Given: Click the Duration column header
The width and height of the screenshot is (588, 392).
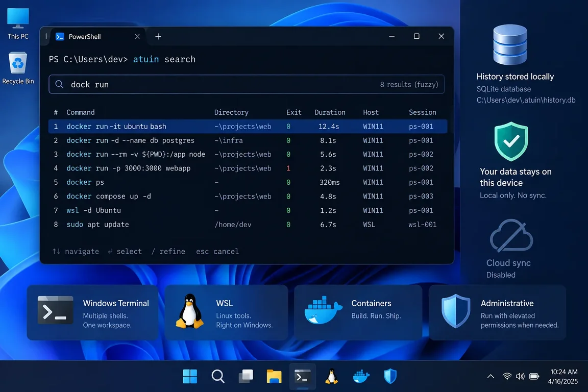Looking at the screenshot, I should [330, 112].
